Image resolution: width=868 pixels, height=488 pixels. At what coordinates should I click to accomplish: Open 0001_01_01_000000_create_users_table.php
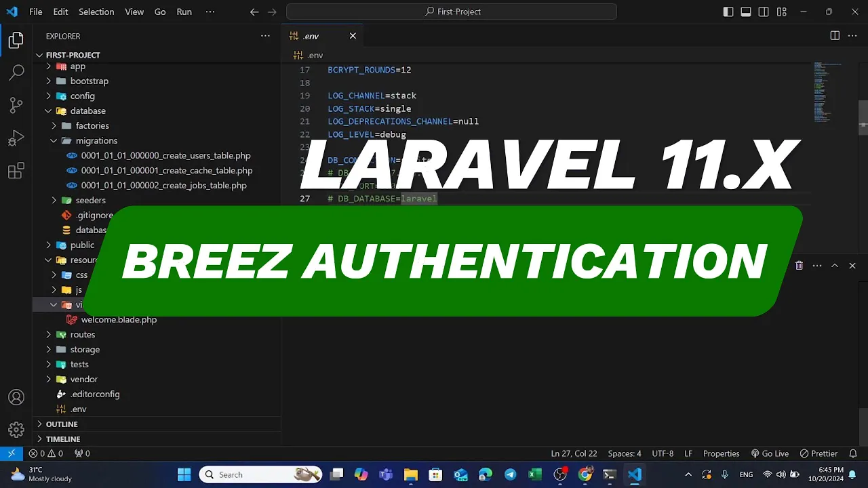point(165,155)
